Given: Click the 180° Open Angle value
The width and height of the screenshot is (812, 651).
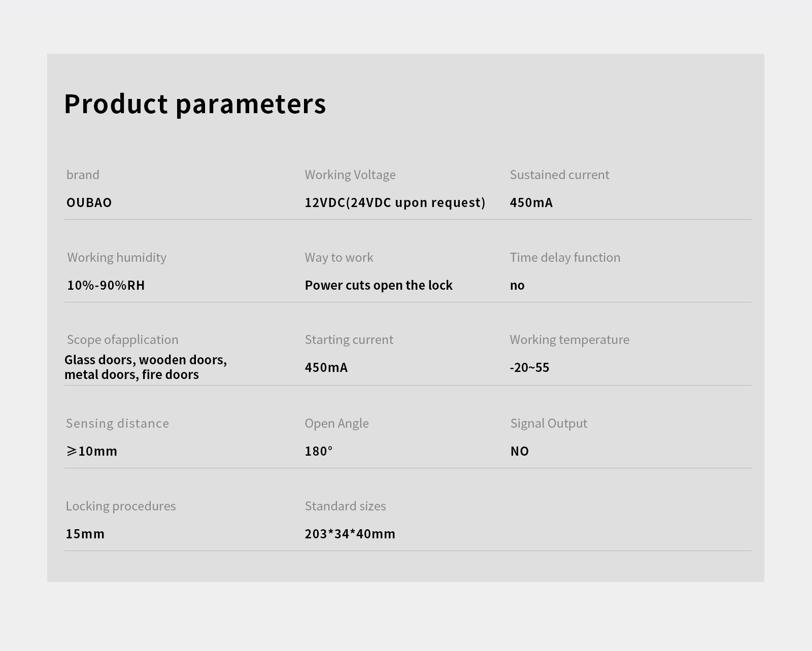Looking at the screenshot, I should (319, 451).
